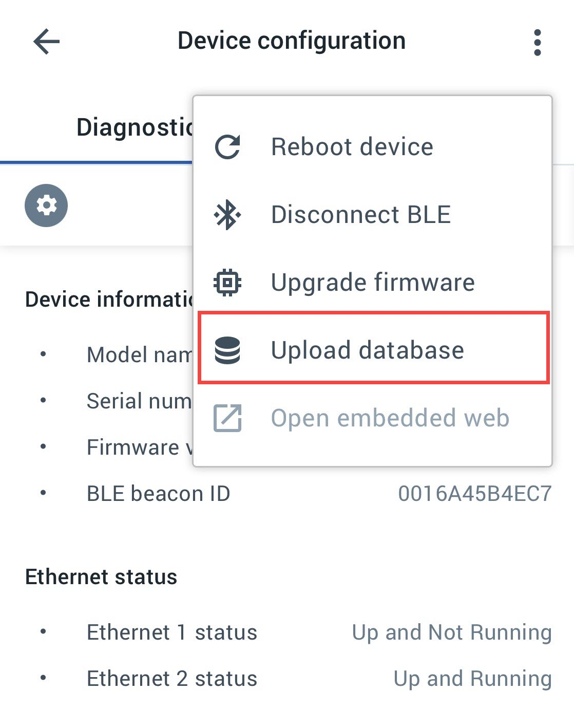The image size is (574, 728).
Task: Open the settings gear icon below Diagnostic
Action: [46, 205]
